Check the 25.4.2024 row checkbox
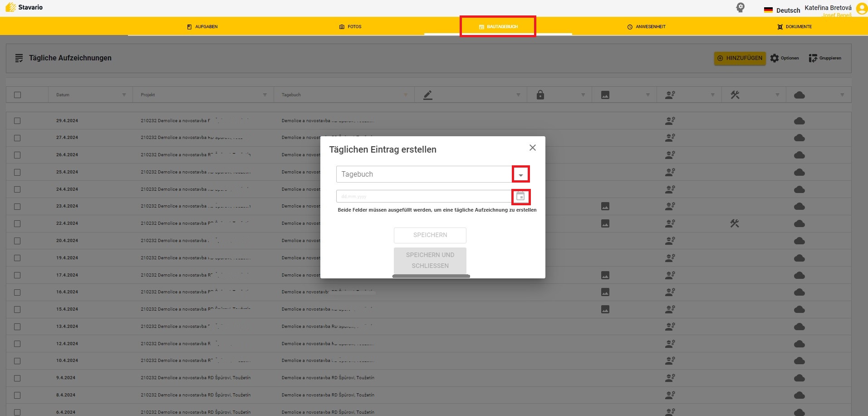This screenshot has width=868, height=416. pos(17,172)
